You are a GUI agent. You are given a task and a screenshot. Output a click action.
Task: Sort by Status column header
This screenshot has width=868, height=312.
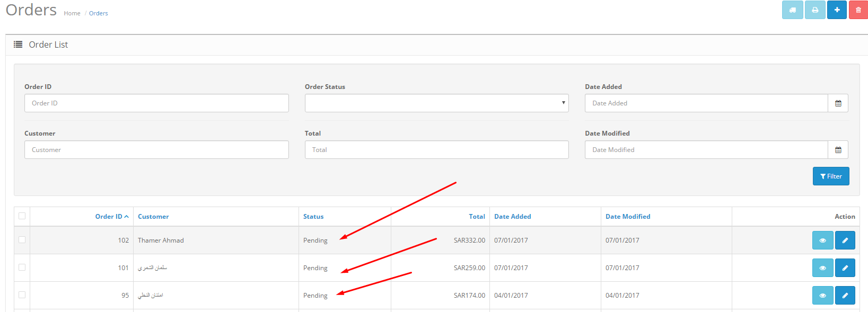(x=313, y=217)
